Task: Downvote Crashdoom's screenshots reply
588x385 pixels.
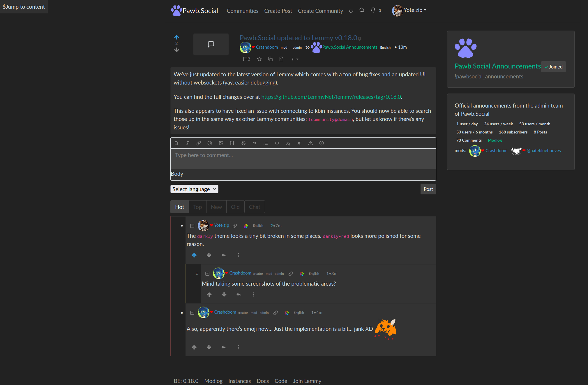Action: [x=224, y=295]
